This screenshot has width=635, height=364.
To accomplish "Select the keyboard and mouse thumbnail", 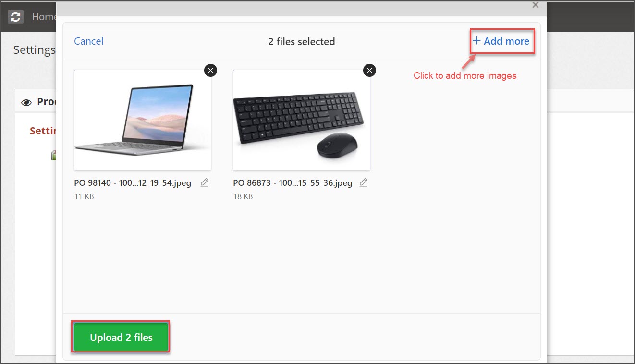I will (x=302, y=120).
